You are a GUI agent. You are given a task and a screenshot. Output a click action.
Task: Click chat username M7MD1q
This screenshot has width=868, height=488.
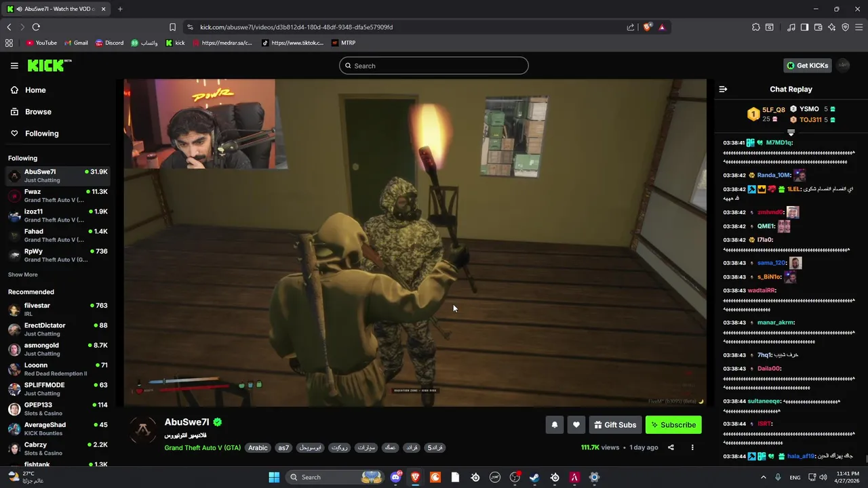(x=778, y=143)
